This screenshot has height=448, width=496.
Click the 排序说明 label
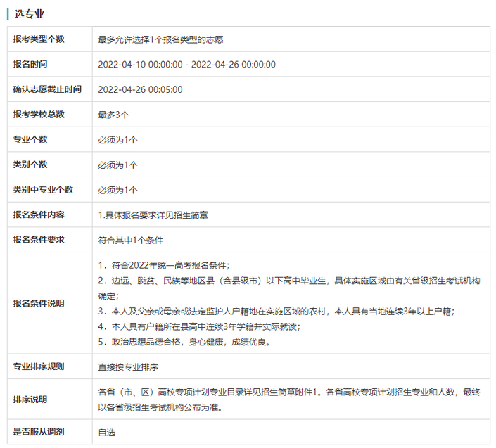coord(30,399)
